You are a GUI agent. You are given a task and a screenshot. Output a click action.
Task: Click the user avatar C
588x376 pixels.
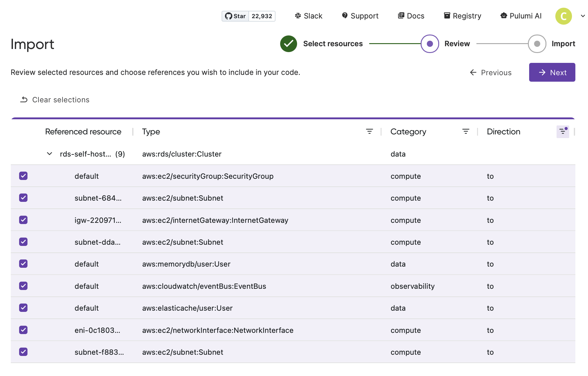[563, 16]
